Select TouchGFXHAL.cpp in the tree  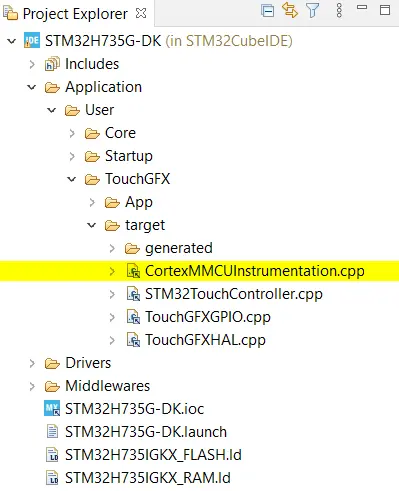pyautogui.click(x=205, y=340)
